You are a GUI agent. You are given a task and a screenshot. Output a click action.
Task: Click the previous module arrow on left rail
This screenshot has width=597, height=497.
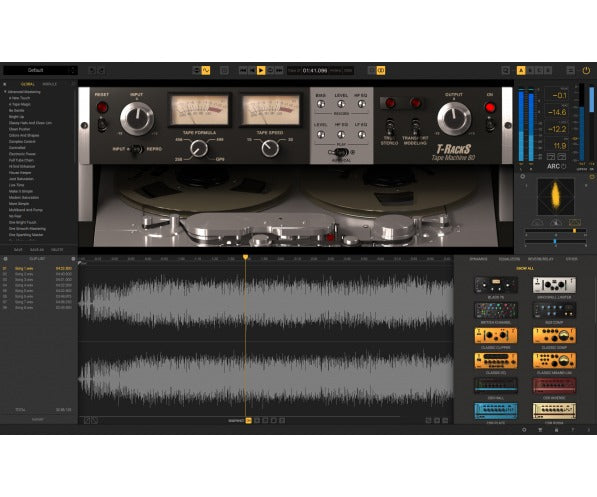(84, 125)
